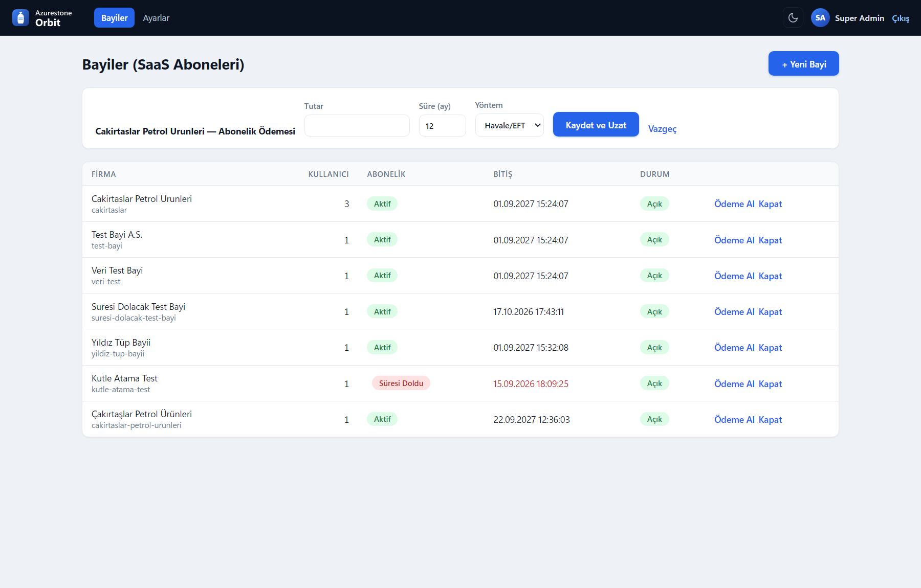The width and height of the screenshot is (921, 588).
Task: Click Kapat for Veri Test Bayi
Action: [770, 276]
